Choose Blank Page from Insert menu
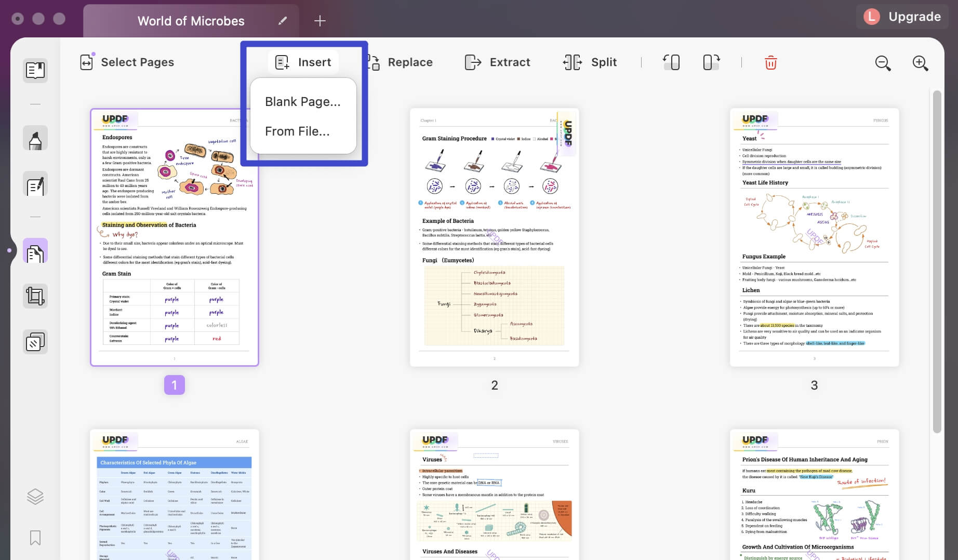The height and width of the screenshot is (560, 958). point(303,102)
